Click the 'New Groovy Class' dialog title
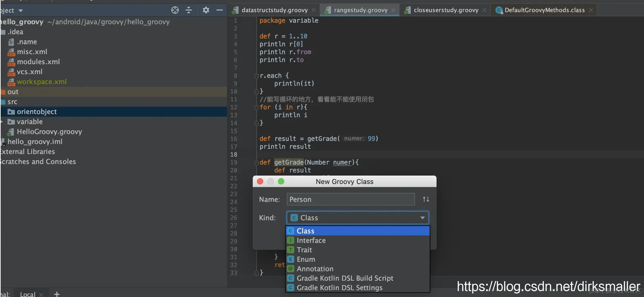Screen dimensions: 644x297 coord(344,181)
